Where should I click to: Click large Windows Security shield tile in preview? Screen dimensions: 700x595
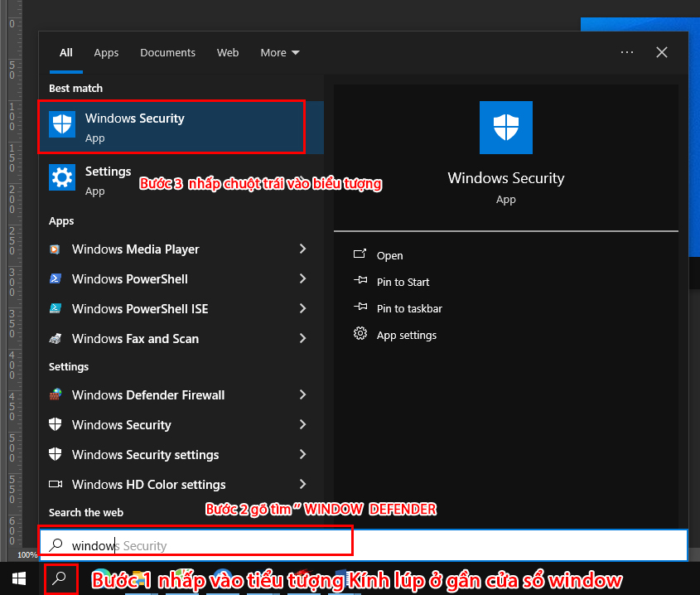(x=506, y=128)
